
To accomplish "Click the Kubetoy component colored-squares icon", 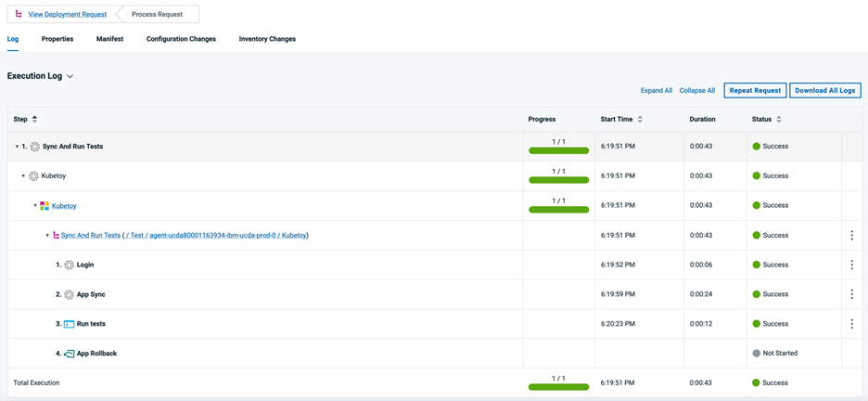I will coord(45,206).
